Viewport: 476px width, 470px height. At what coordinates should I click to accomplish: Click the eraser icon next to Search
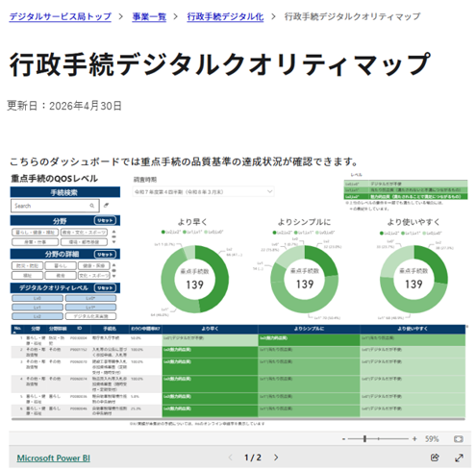click(x=106, y=205)
